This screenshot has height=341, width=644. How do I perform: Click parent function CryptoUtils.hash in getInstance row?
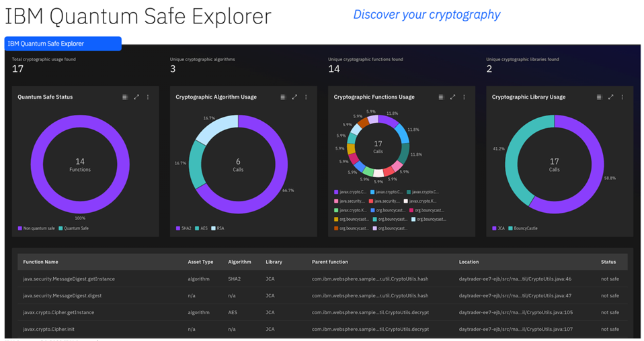click(370, 279)
